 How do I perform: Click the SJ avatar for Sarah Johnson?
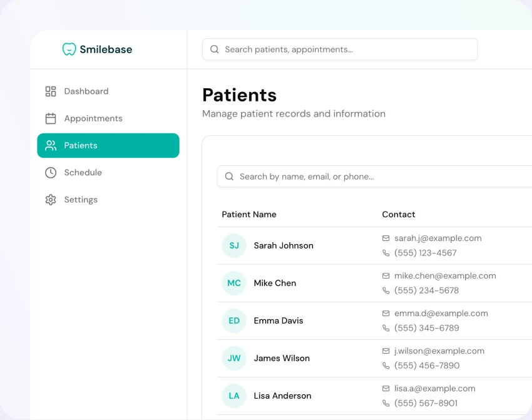(x=234, y=245)
